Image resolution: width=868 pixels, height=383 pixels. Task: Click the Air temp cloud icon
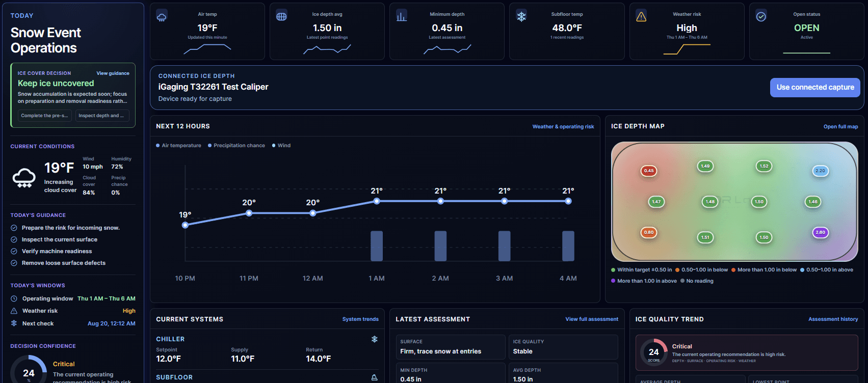click(162, 17)
